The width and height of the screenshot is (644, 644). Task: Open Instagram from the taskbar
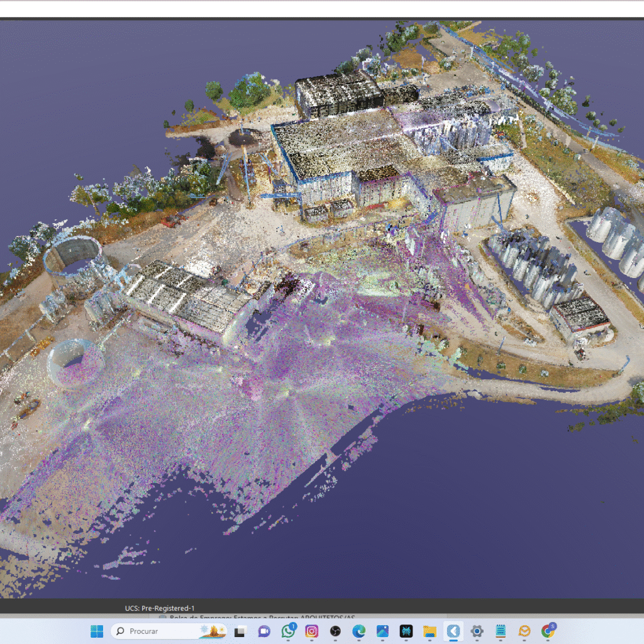point(311,631)
